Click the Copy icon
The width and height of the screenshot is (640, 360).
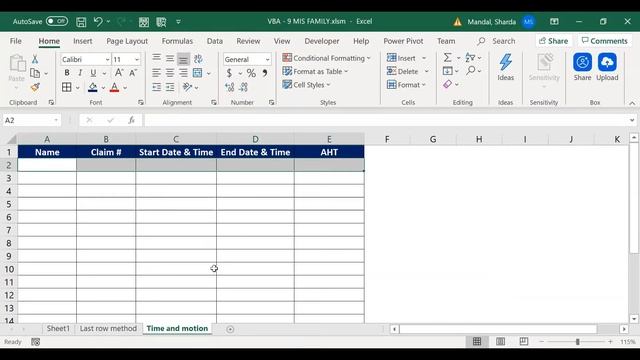36,73
